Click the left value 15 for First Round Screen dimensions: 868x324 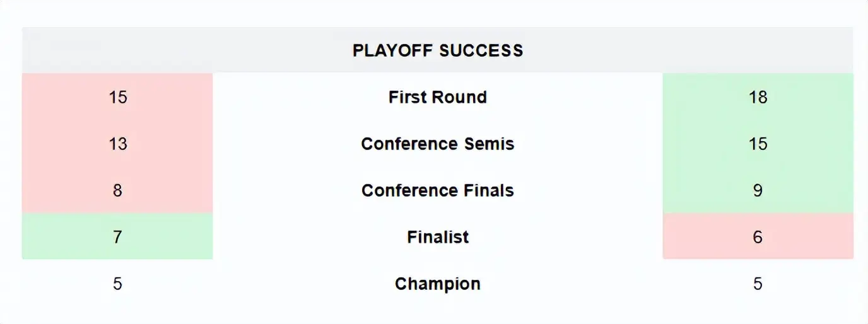[x=118, y=97]
